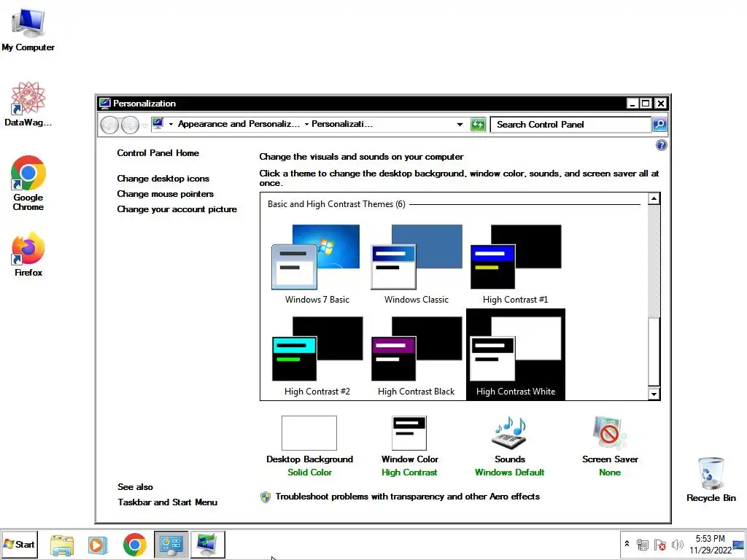Open the Screen Saver settings icon

pos(609,433)
